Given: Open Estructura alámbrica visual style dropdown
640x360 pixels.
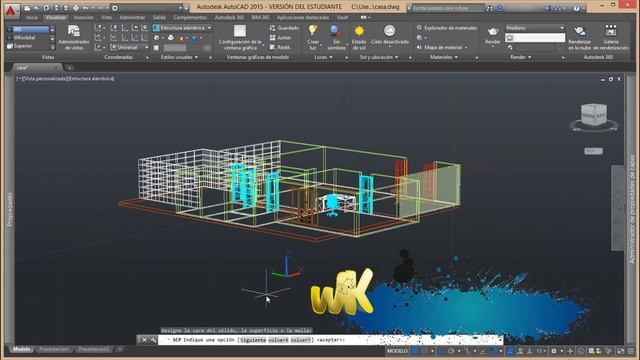Looking at the screenshot, I should click(182, 28).
